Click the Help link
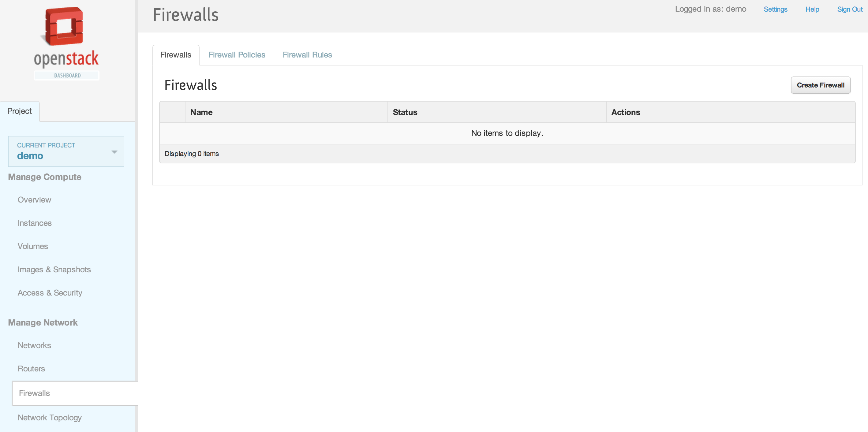Screen dimensions: 868x432 coord(812,9)
